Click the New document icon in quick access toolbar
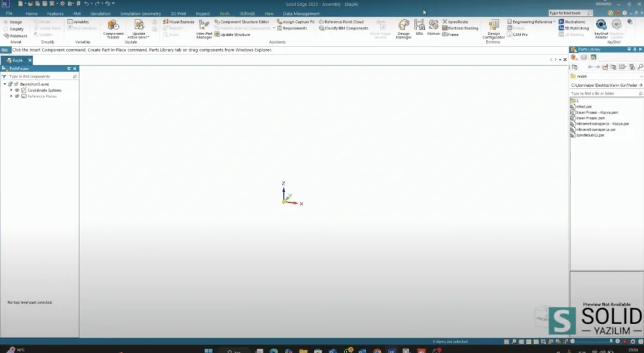Viewport: 644px width, 353px height. [x=20, y=4]
